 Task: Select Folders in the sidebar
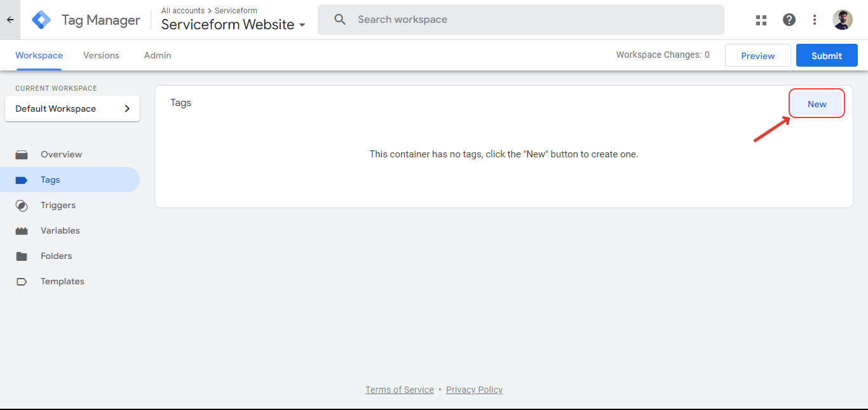70,256
